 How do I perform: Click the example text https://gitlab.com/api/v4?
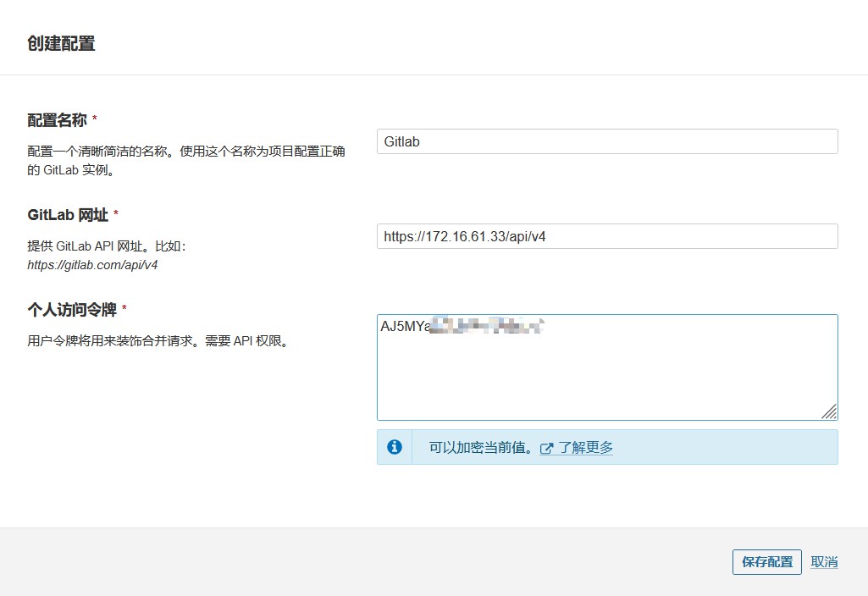point(92,265)
